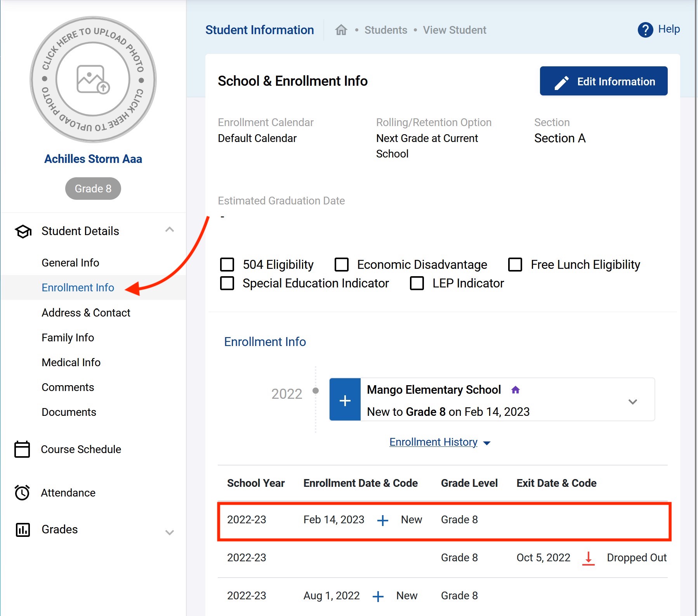Viewport: 698px width, 616px height.
Task: Click the blue plus icon beside Mango Elementary
Action: 345,400
